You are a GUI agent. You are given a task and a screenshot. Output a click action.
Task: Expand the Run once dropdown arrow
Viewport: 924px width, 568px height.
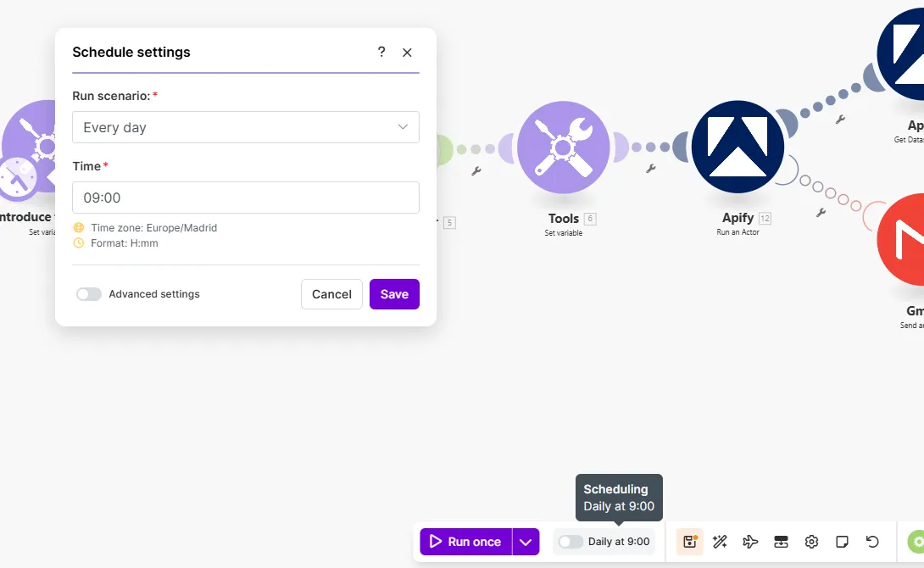tap(526, 541)
